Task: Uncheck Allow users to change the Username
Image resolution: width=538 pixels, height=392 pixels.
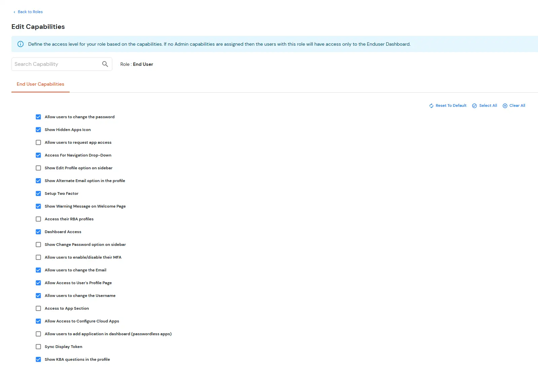Action: (38, 296)
